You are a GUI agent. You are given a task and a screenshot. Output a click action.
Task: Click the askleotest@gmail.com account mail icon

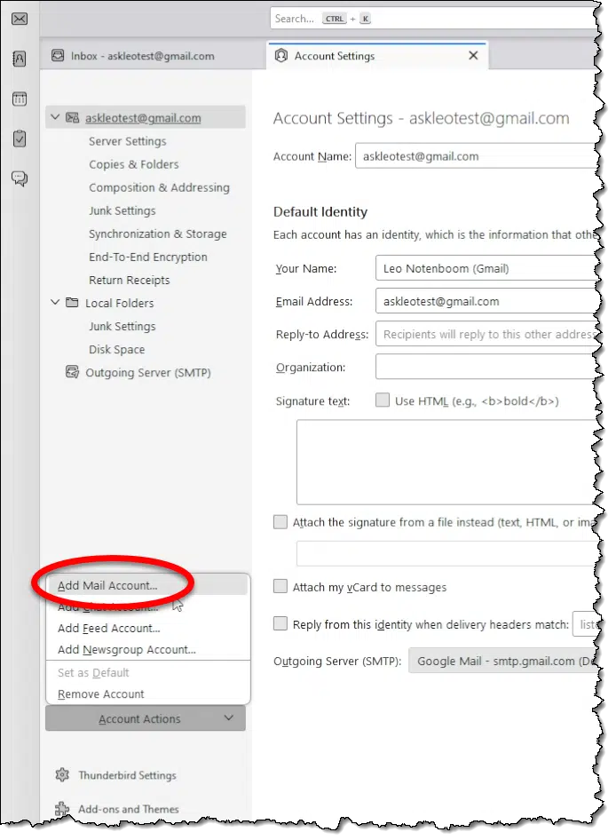click(x=72, y=118)
